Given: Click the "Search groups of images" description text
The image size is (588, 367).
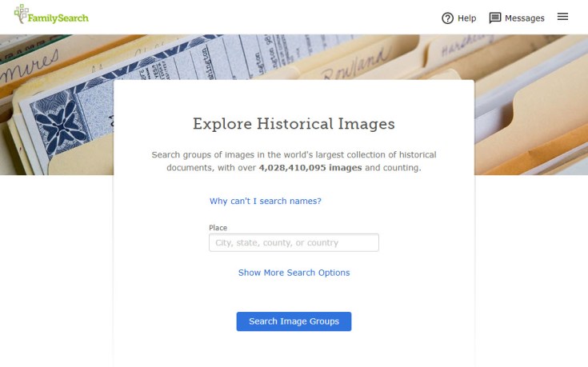Looking at the screenshot, I should (294, 162).
